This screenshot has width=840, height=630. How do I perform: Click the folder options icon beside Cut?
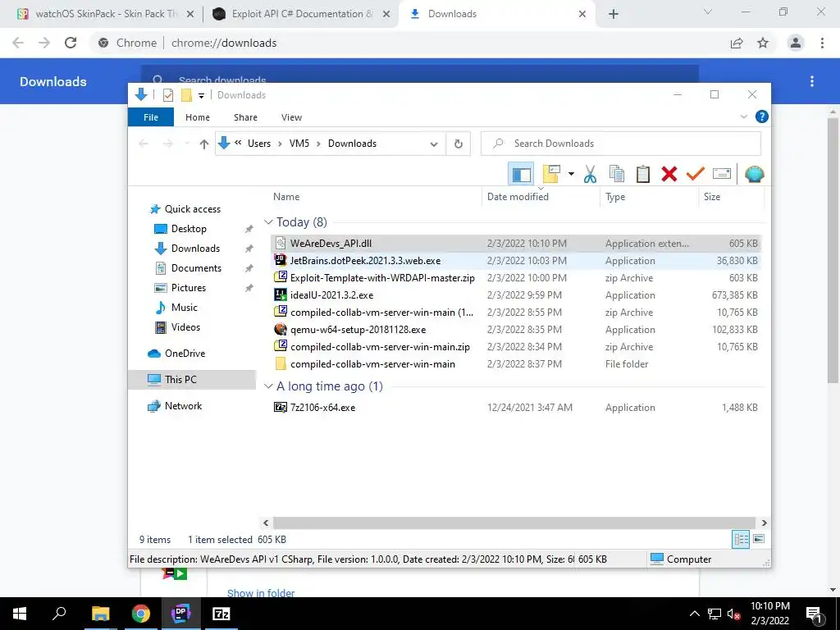click(x=551, y=174)
